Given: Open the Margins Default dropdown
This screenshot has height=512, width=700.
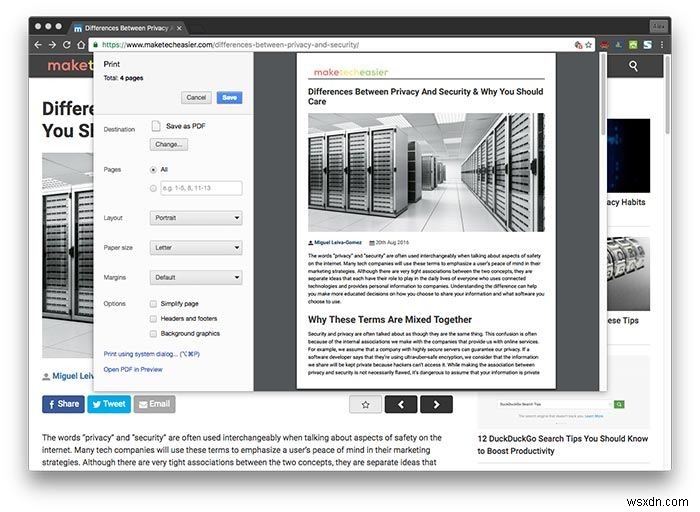Looking at the screenshot, I should tap(196, 278).
